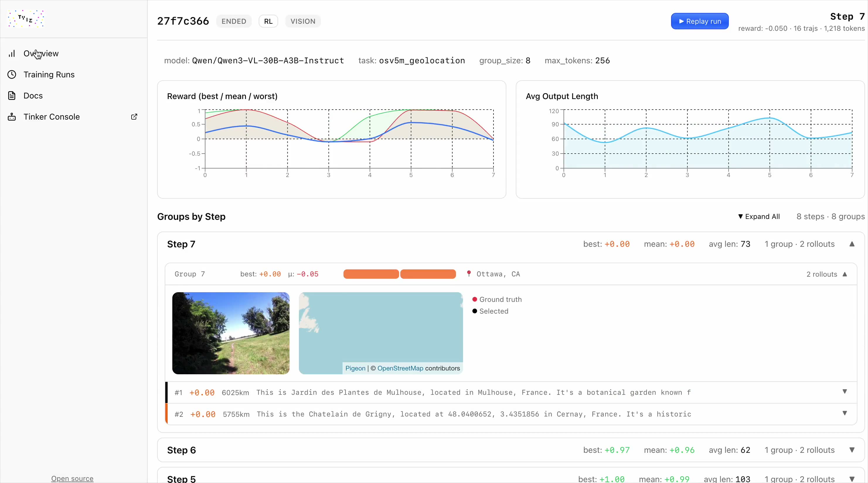Click the Step 7 heading in groups list

181,244
